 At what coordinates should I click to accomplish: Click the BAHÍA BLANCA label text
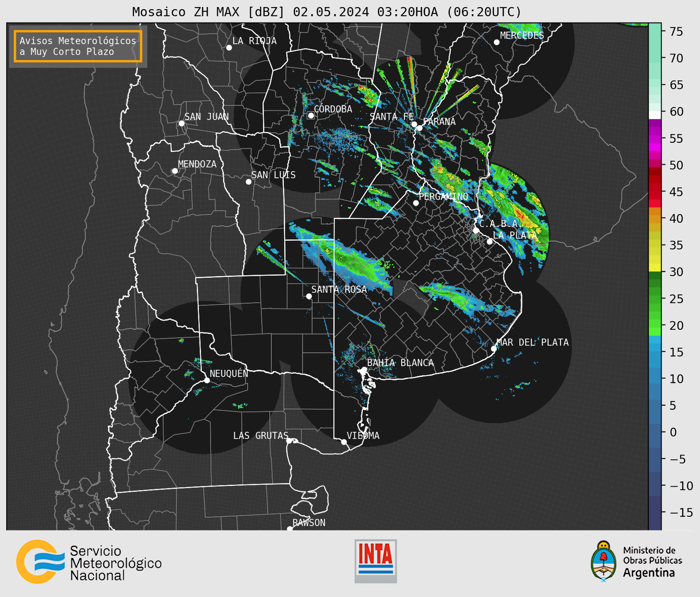[x=400, y=363]
